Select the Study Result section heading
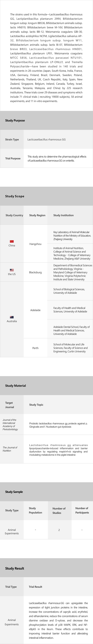The width and height of the screenshot is (93, 644). [x=15, y=568]
